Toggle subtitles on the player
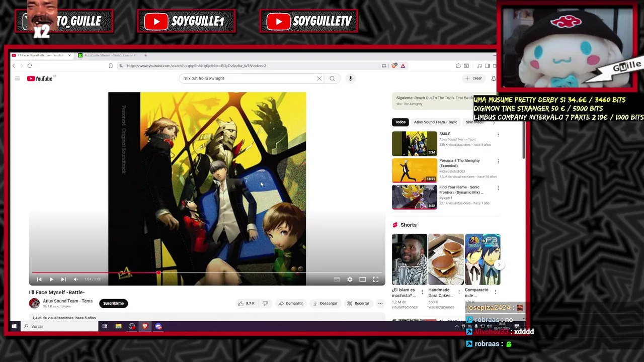This screenshot has height=362, width=644. click(337, 279)
